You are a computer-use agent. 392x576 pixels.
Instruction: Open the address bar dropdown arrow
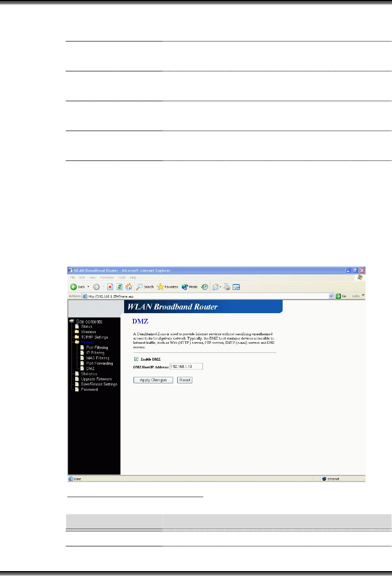[x=331, y=296]
